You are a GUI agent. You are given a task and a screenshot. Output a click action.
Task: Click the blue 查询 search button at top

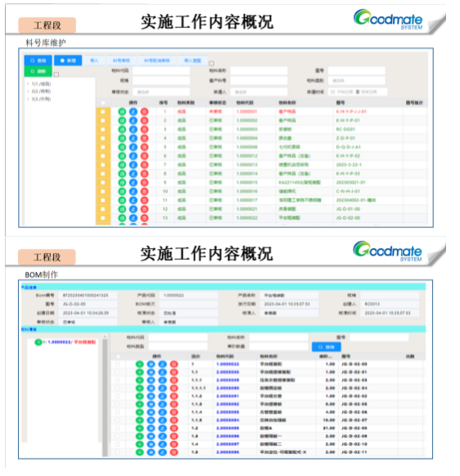click(x=38, y=61)
